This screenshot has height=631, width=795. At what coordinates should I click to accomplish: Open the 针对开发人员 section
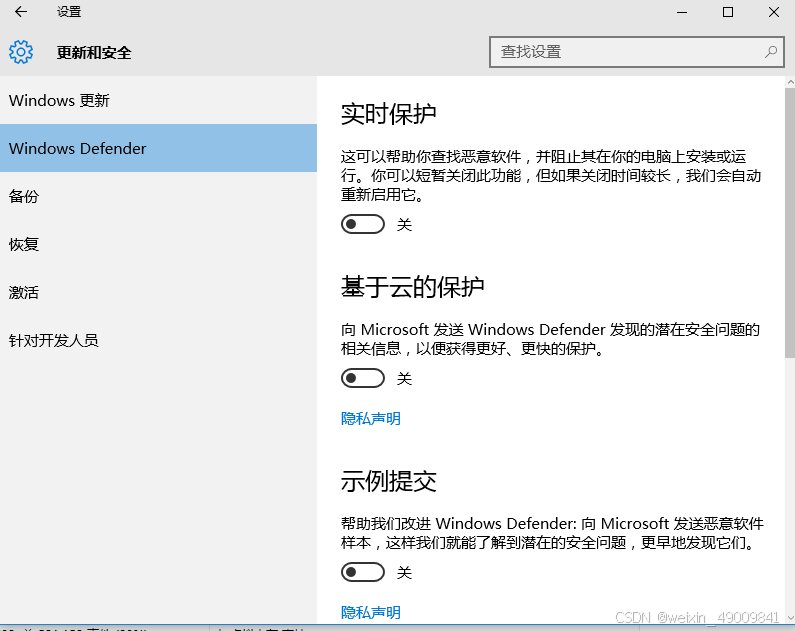click(x=158, y=340)
